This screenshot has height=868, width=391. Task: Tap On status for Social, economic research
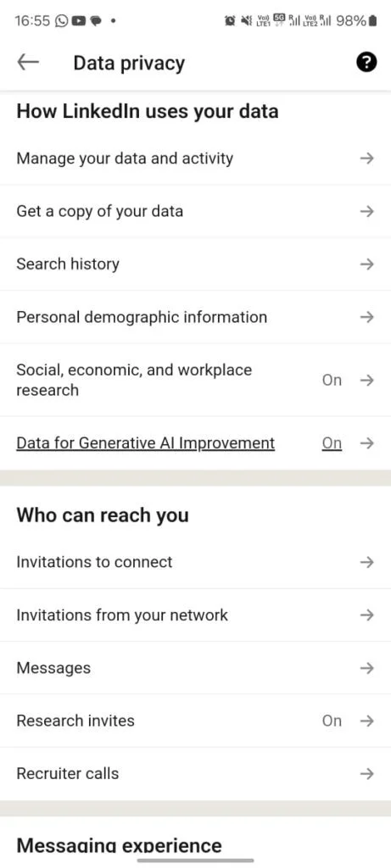click(332, 381)
